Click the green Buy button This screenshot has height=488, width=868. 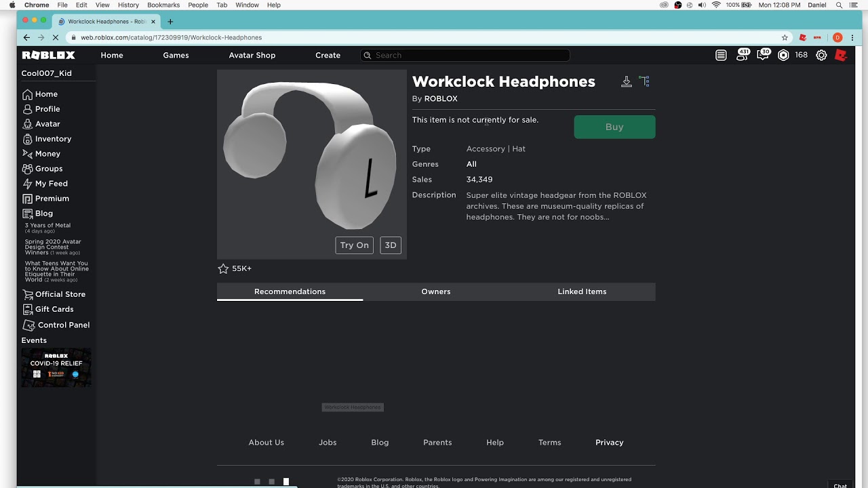pyautogui.click(x=614, y=127)
